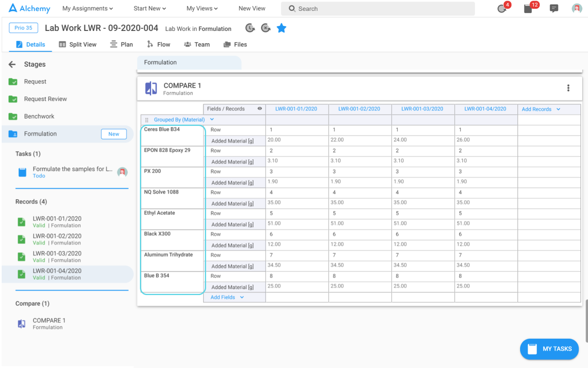Expand the My Views menu

[x=202, y=8]
